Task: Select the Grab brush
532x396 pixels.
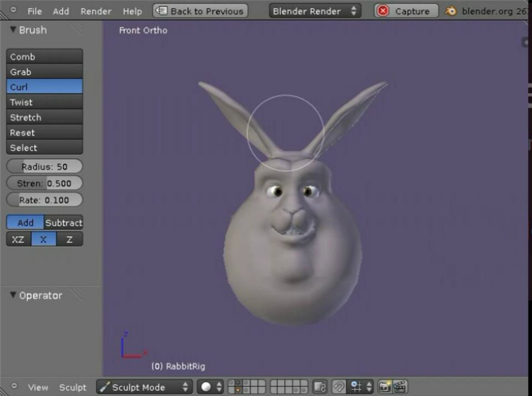Action: click(x=45, y=72)
